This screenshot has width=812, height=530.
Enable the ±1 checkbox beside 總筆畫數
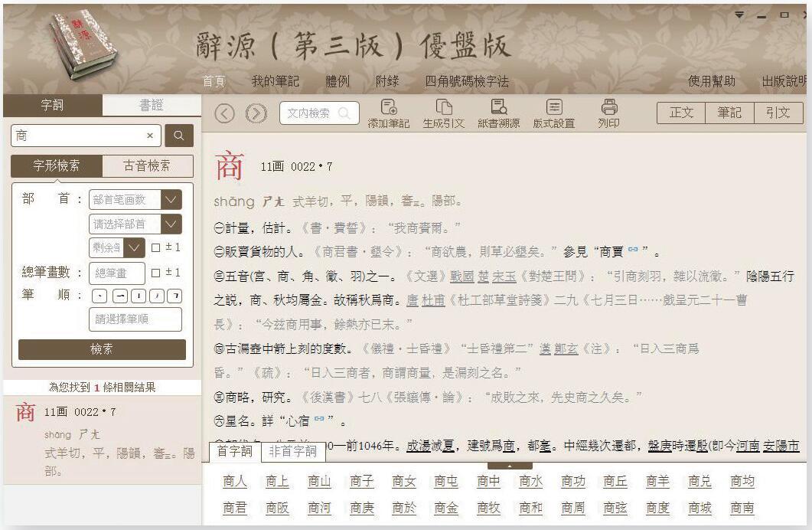(x=156, y=273)
